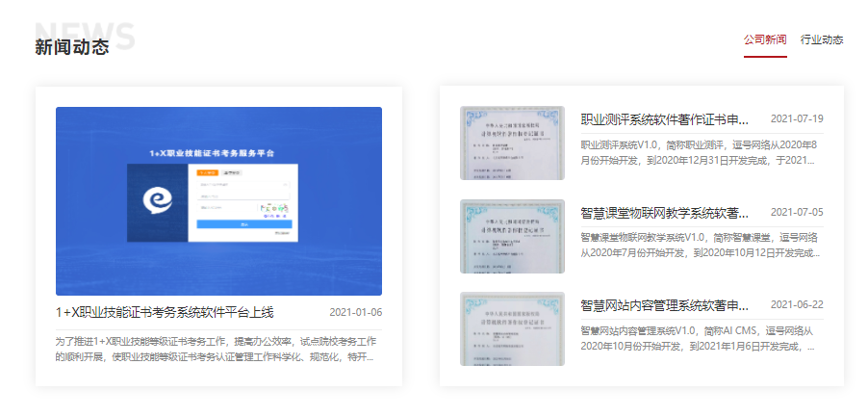Image resolution: width=868 pixels, height=417 pixels.
Task: Click the featured summary starting with 为了推进1+X
Action: point(217,349)
